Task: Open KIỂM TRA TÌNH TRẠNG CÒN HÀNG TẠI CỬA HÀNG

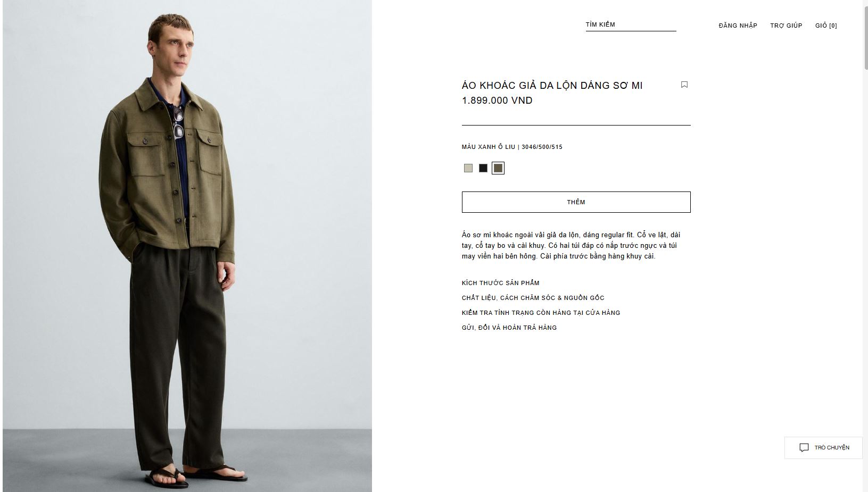Action: (x=541, y=313)
